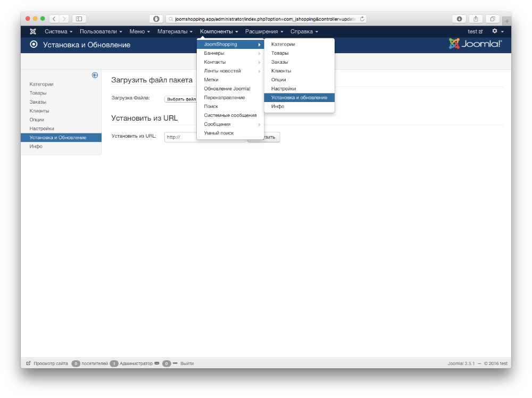Collapse sidebar with the blue arrow icon
This screenshot has height=398, width=532.
95,75
